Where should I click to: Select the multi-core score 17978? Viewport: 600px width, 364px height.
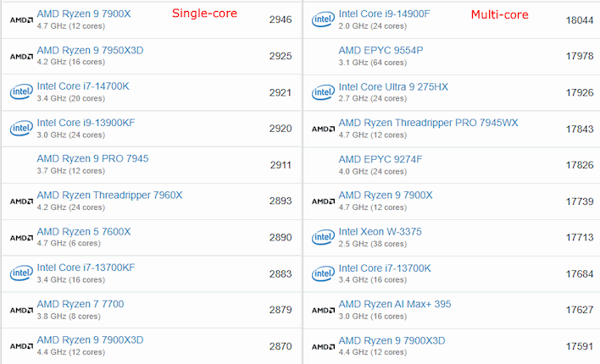[580, 56]
